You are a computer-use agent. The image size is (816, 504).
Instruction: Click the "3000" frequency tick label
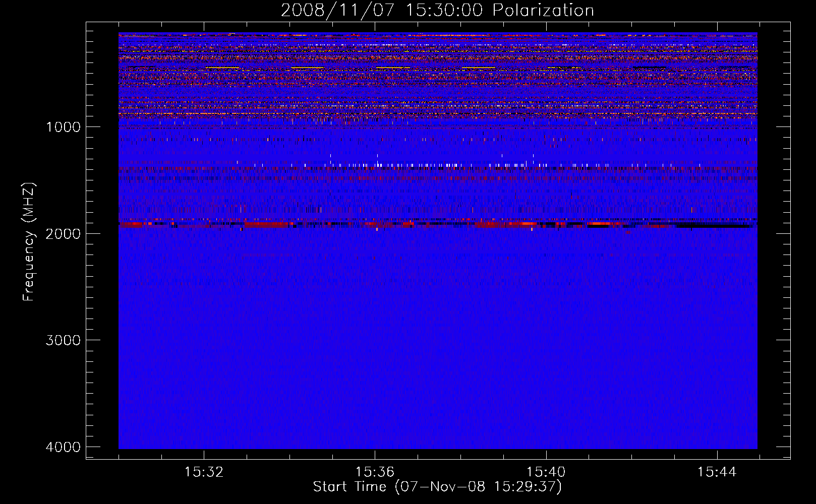tap(63, 340)
